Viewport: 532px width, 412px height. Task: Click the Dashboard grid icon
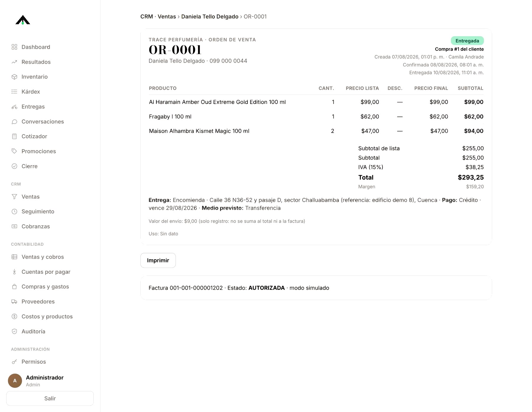tap(14, 47)
